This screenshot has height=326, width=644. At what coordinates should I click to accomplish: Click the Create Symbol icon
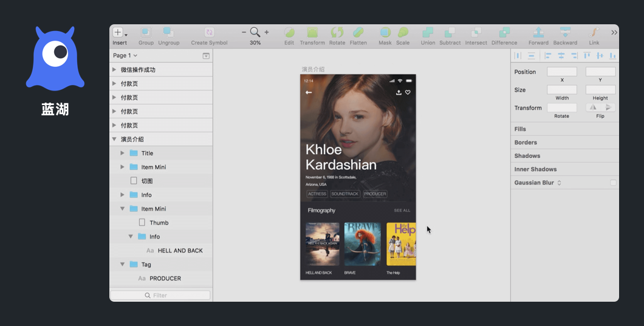coord(209,32)
